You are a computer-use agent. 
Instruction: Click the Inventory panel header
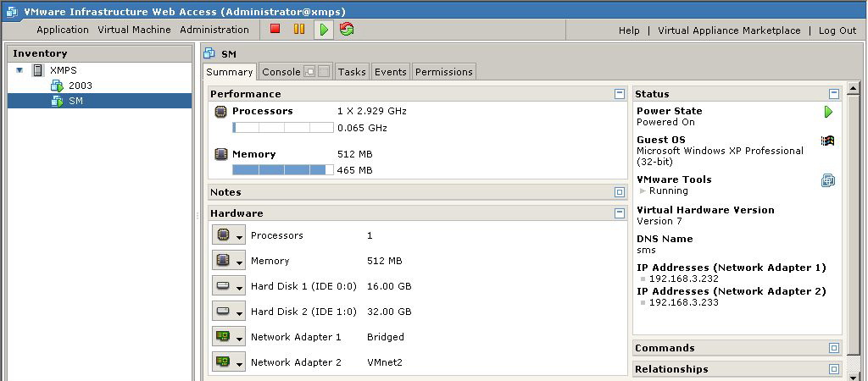pyautogui.click(x=100, y=53)
